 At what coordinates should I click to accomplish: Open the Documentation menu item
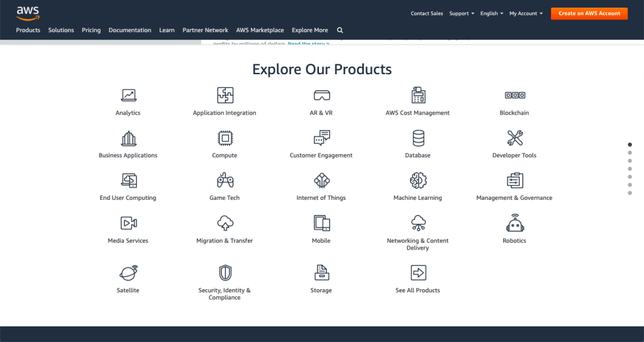(130, 30)
